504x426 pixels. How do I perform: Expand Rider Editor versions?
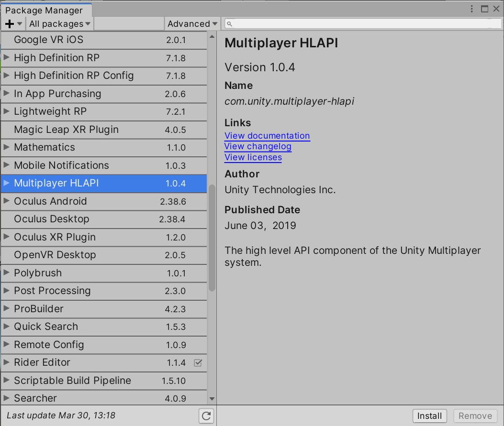(6, 362)
